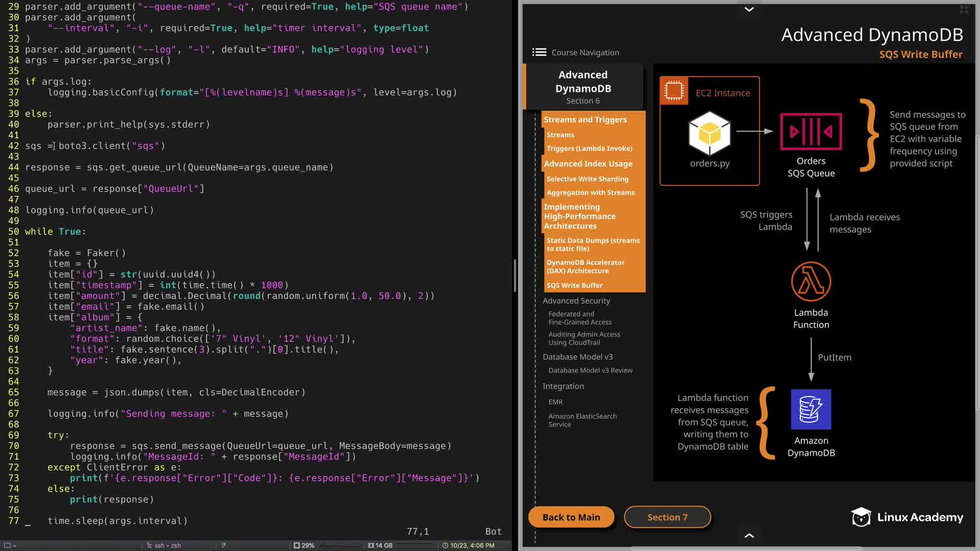Click the Section 7 button
Image resolution: width=980 pixels, height=551 pixels.
point(667,517)
